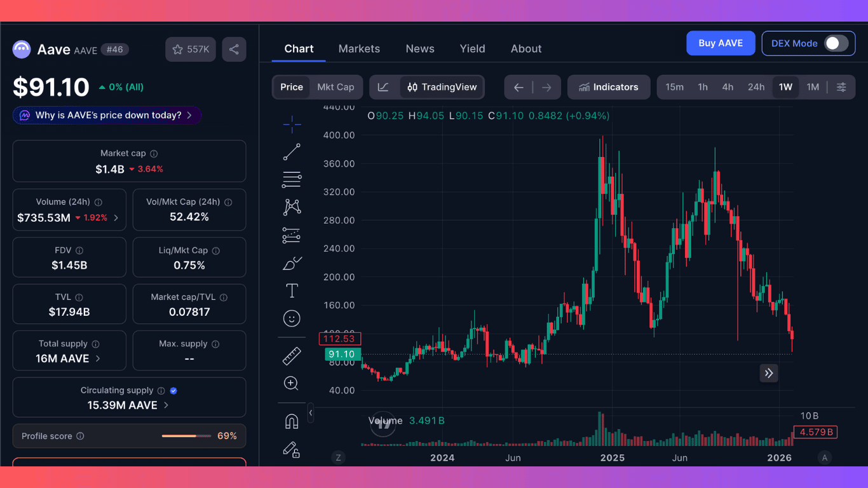
Task: Switch to the Markets tab
Action: (359, 48)
